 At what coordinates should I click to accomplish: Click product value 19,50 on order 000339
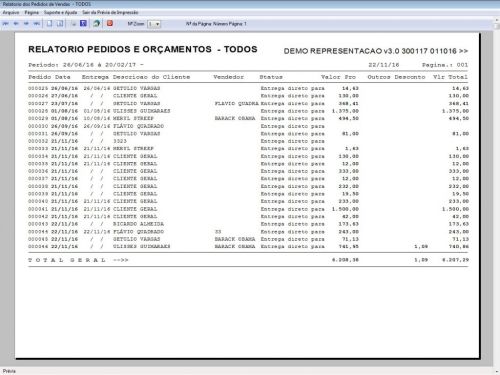[350, 194]
